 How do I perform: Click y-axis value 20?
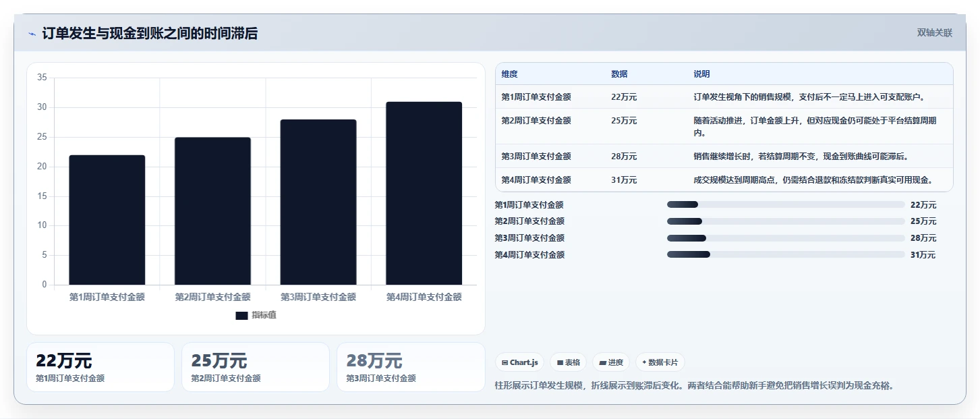coord(42,167)
